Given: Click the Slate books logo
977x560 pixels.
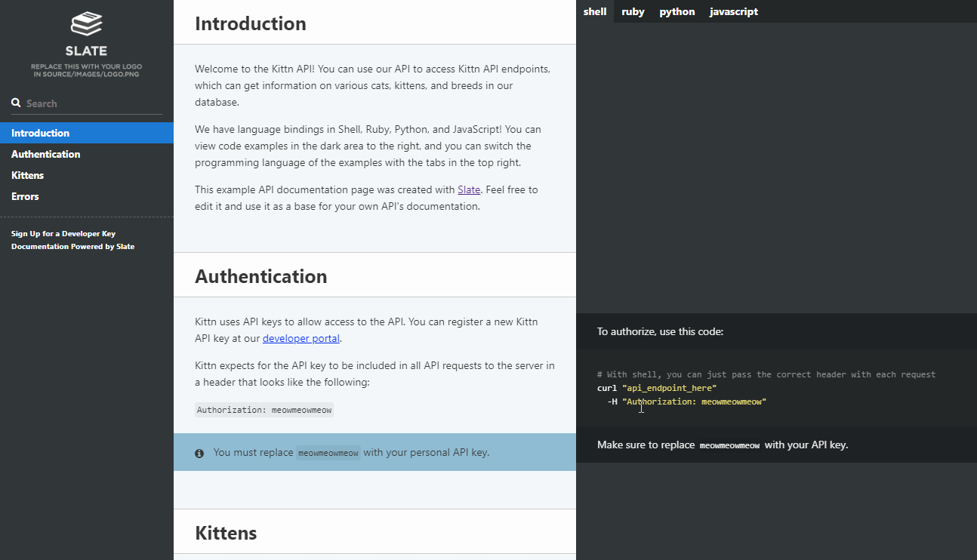Looking at the screenshot, I should click(86, 24).
